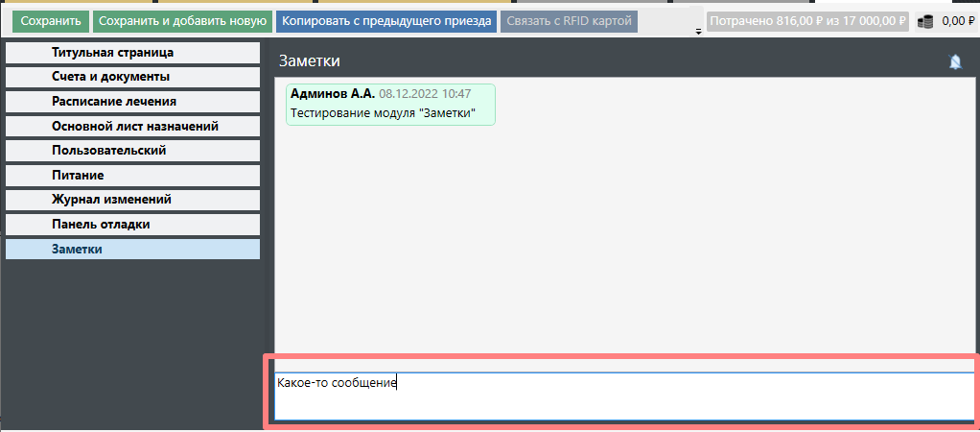Toggle the muted notification bell icon
This screenshot has width=980, height=432.
pyautogui.click(x=954, y=61)
